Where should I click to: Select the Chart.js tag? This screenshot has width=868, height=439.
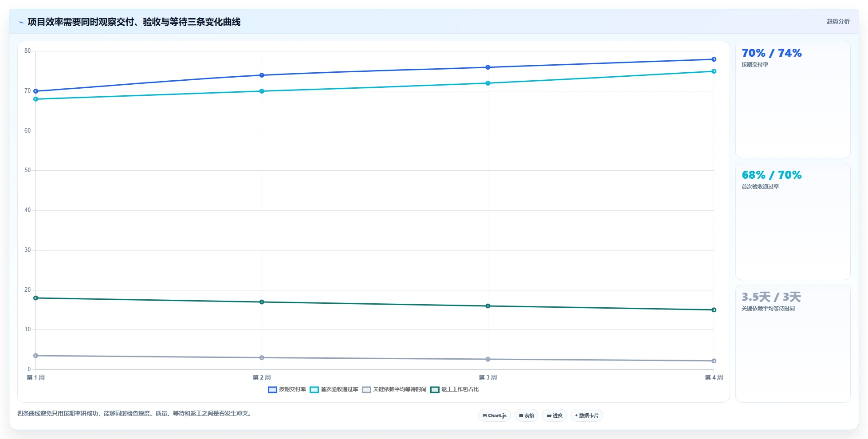pos(495,415)
